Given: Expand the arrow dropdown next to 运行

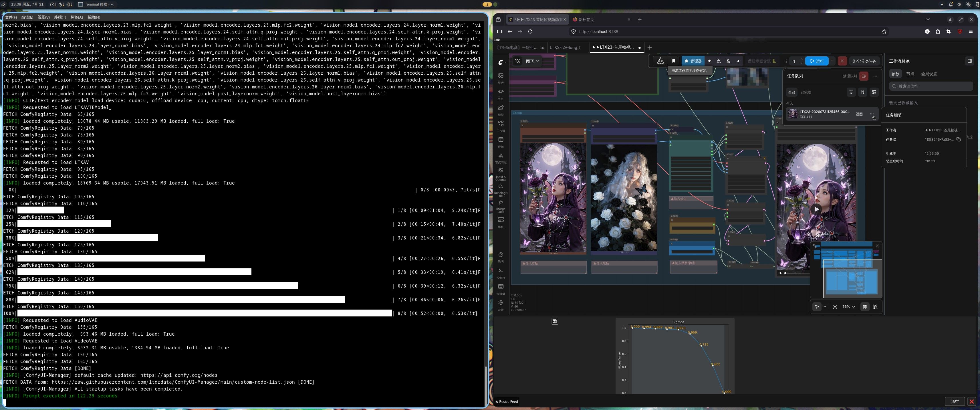Looking at the screenshot, I should pyautogui.click(x=832, y=61).
